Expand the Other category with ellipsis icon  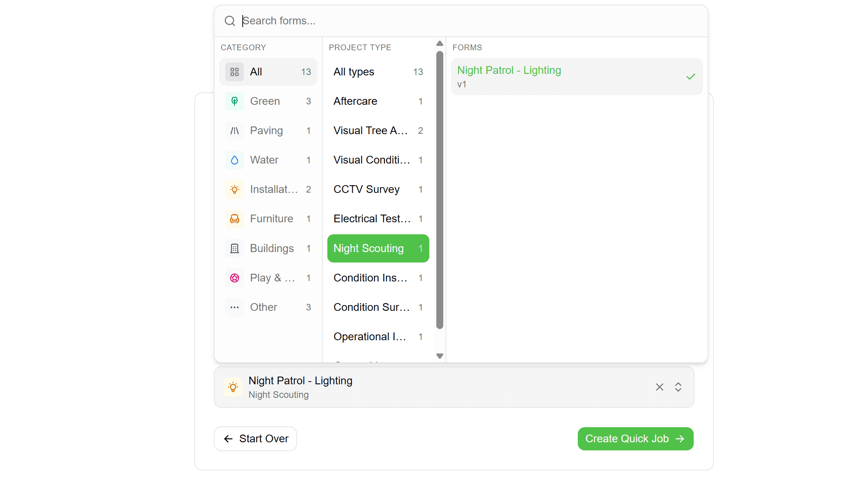[235, 307]
